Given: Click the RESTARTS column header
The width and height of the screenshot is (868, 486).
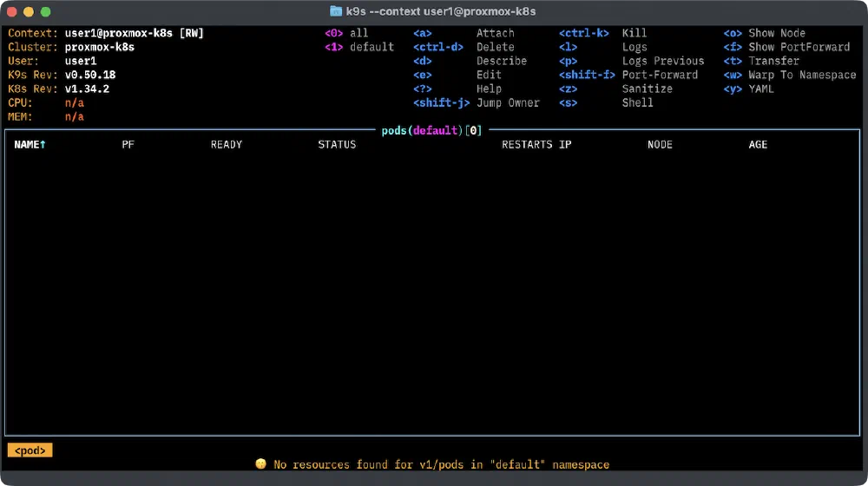Looking at the screenshot, I should 526,144.
